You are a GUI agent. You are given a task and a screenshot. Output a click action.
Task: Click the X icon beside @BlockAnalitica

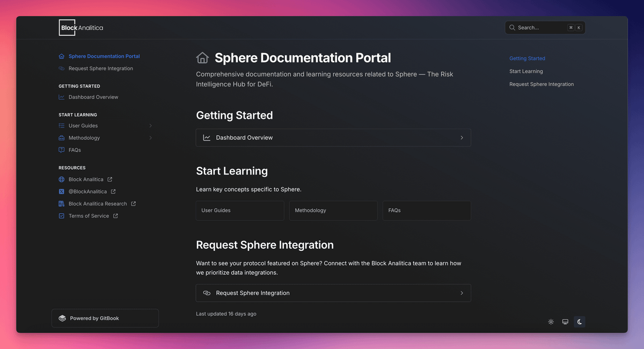(62, 192)
